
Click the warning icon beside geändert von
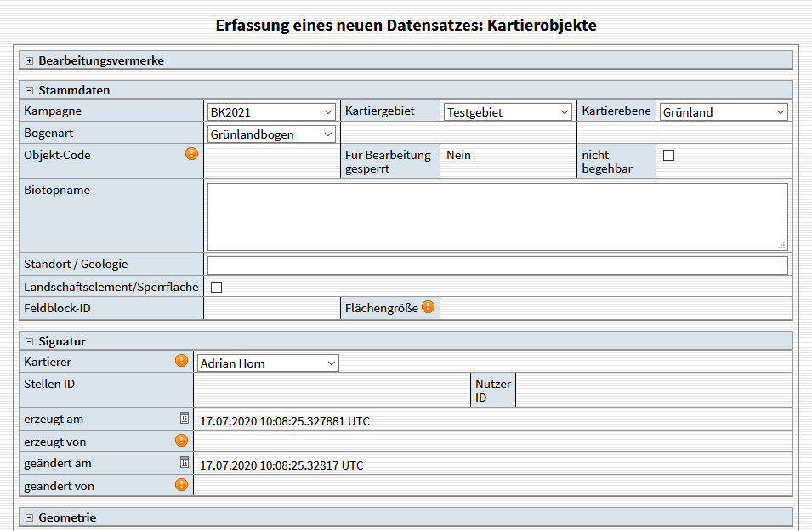click(x=181, y=484)
